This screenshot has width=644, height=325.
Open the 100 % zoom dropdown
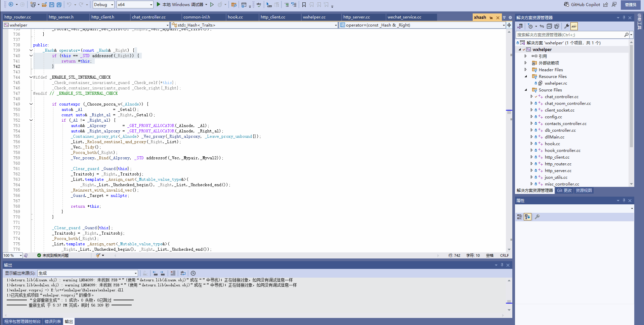click(x=12, y=255)
